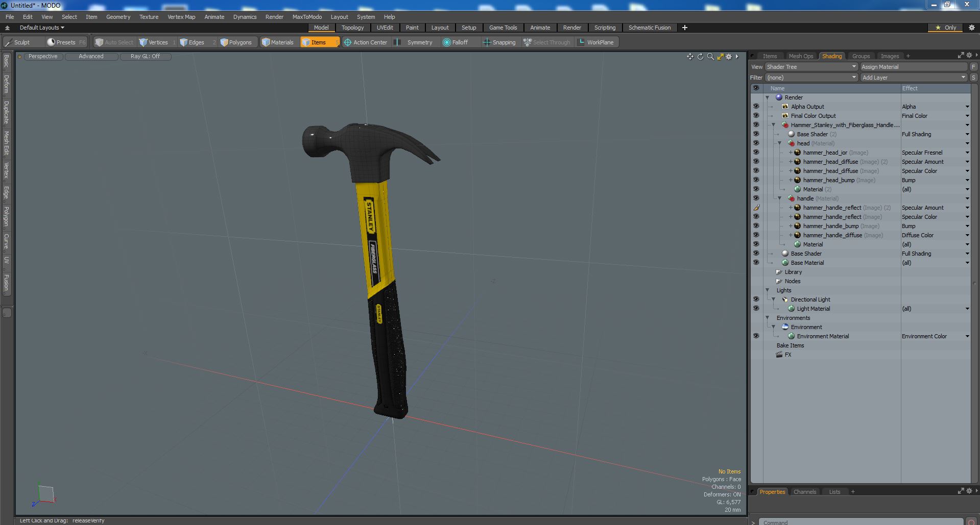Click the viewport move/pan icon
980x525 pixels.
tap(690, 57)
